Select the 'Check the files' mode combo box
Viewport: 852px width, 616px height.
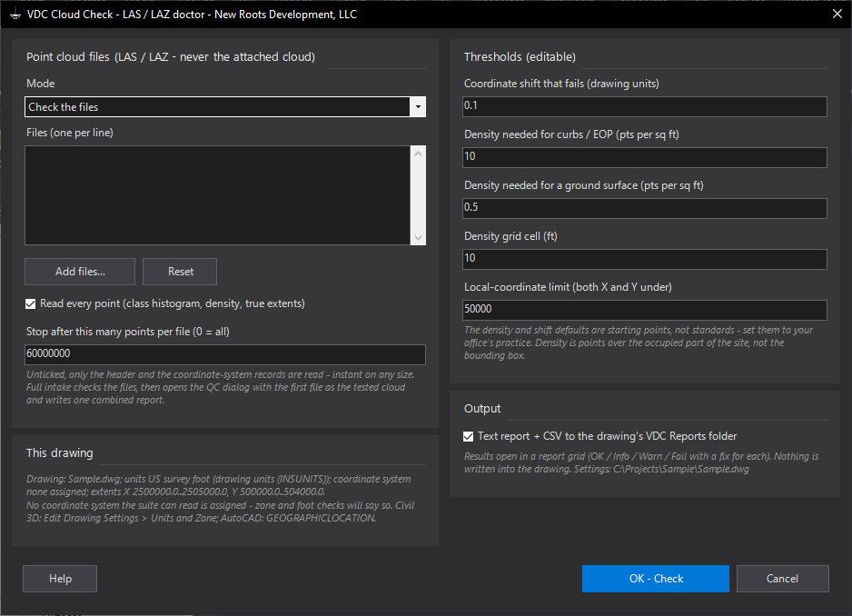click(x=225, y=107)
